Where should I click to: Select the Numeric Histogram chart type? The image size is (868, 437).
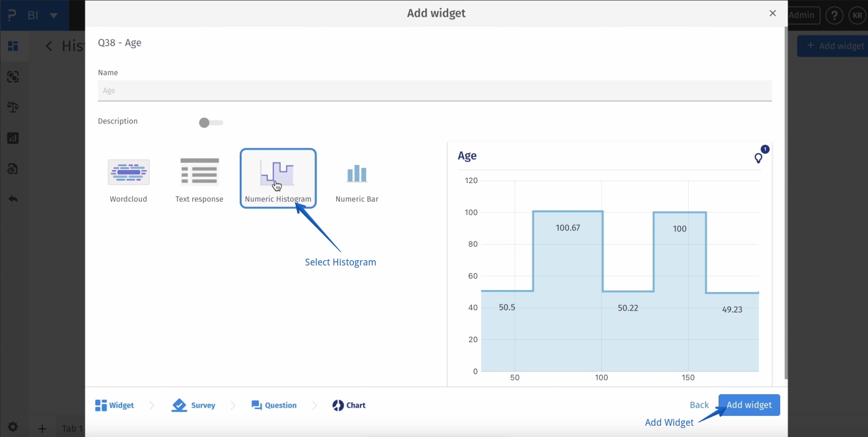(x=278, y=174)
